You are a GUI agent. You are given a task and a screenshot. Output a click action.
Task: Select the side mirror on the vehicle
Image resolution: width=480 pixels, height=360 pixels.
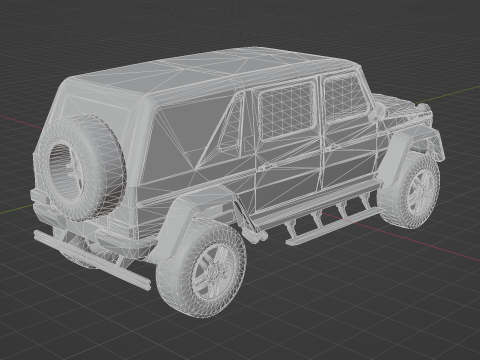[377, 112]
